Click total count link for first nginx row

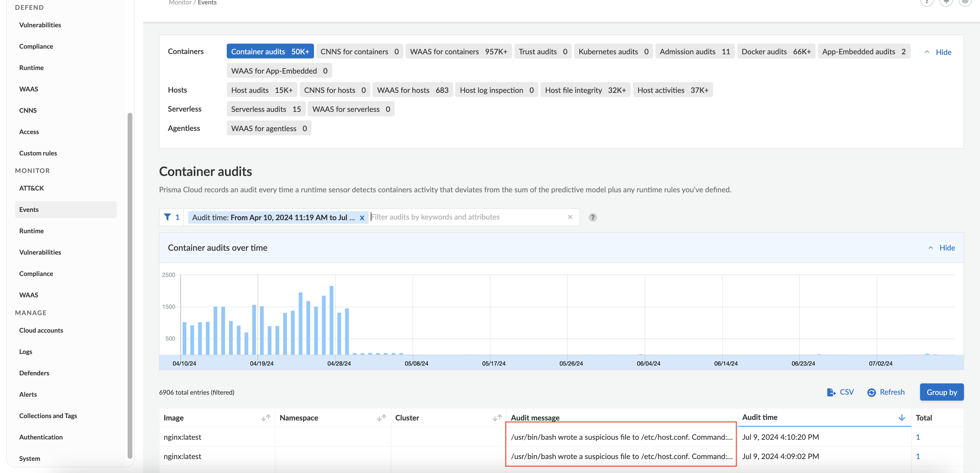[x=918, y=437]
